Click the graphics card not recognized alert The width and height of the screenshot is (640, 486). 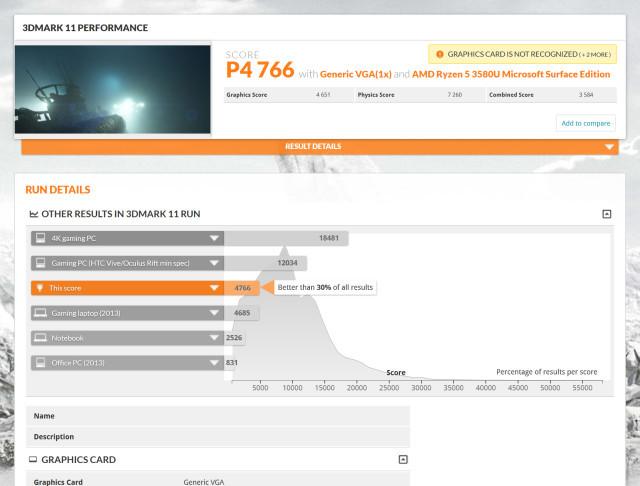(x=521, y=54)
